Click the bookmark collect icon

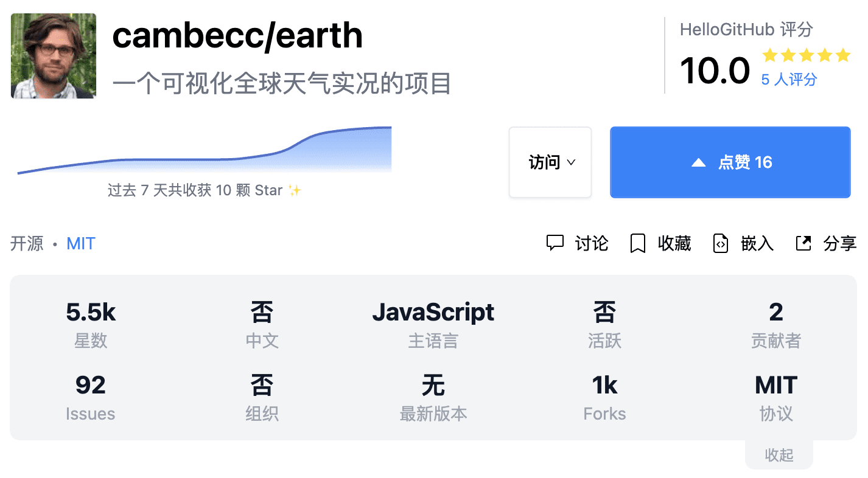tap(637, 243)
